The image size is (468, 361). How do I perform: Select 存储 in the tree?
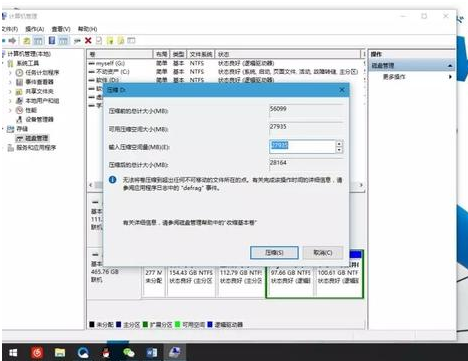tap(22, 129)
